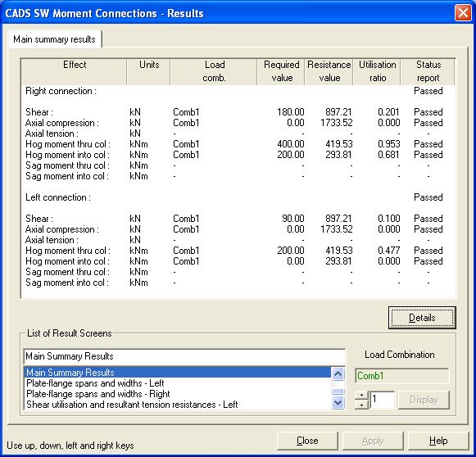Click the load combination number input field
The image size is (476, 457).
point(383,400)
